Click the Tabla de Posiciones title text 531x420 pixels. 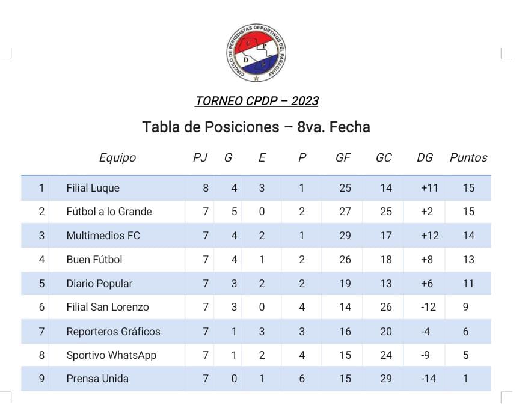click(256, 127)
